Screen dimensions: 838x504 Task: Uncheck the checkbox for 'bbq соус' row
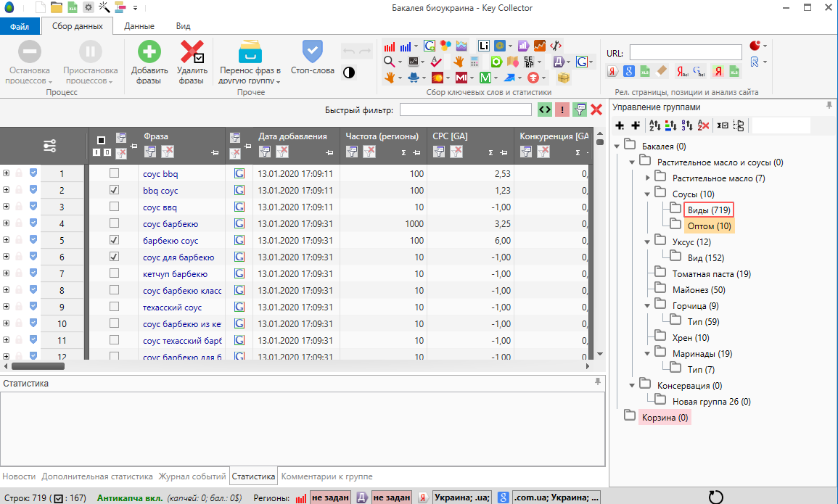(x=114, y=189)
